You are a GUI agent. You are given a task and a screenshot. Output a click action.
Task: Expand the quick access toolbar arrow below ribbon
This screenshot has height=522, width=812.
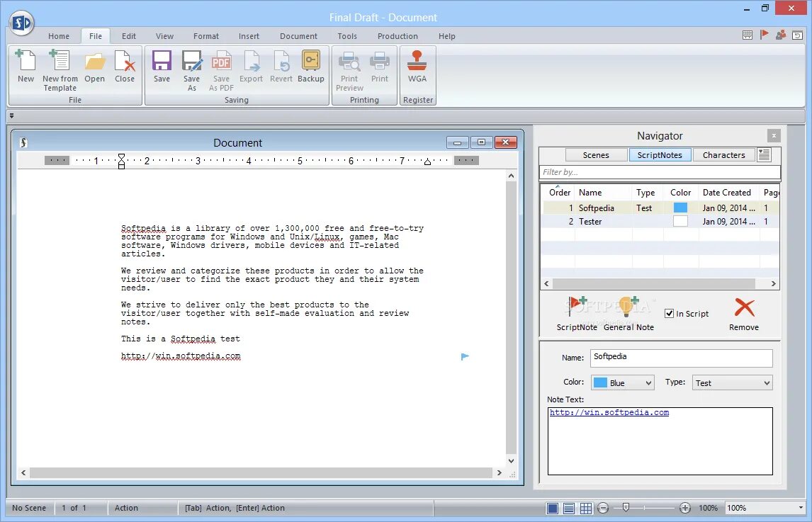click(x=11, y=116)
